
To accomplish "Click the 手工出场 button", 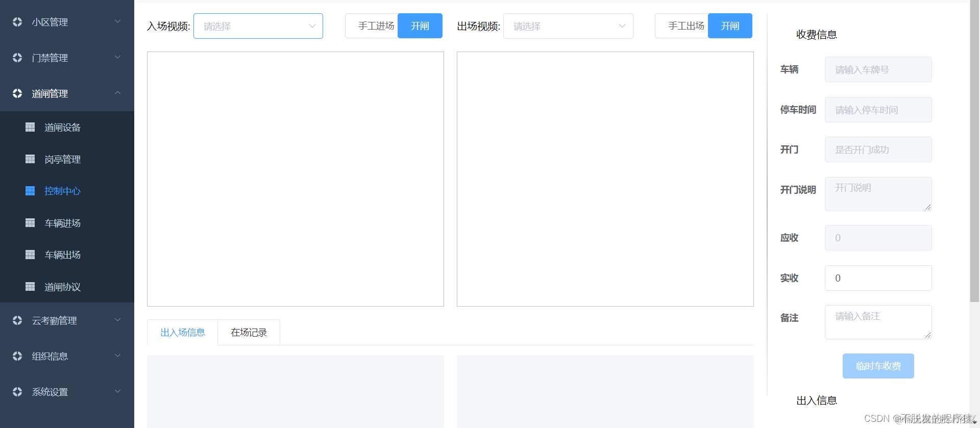I will point(682,26).
